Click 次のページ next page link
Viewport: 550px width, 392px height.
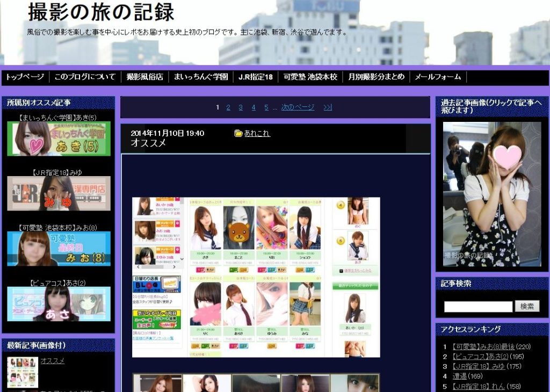tap(298, 107)
